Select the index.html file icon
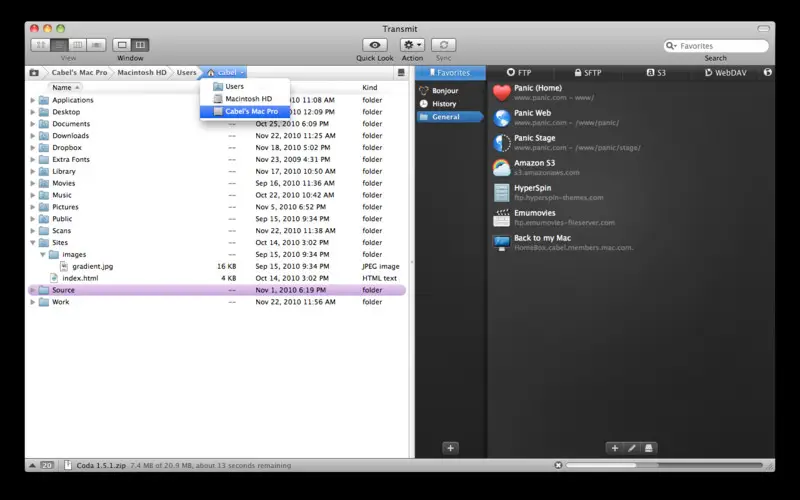This screenshot has height=500, width=800. point(54,278)
